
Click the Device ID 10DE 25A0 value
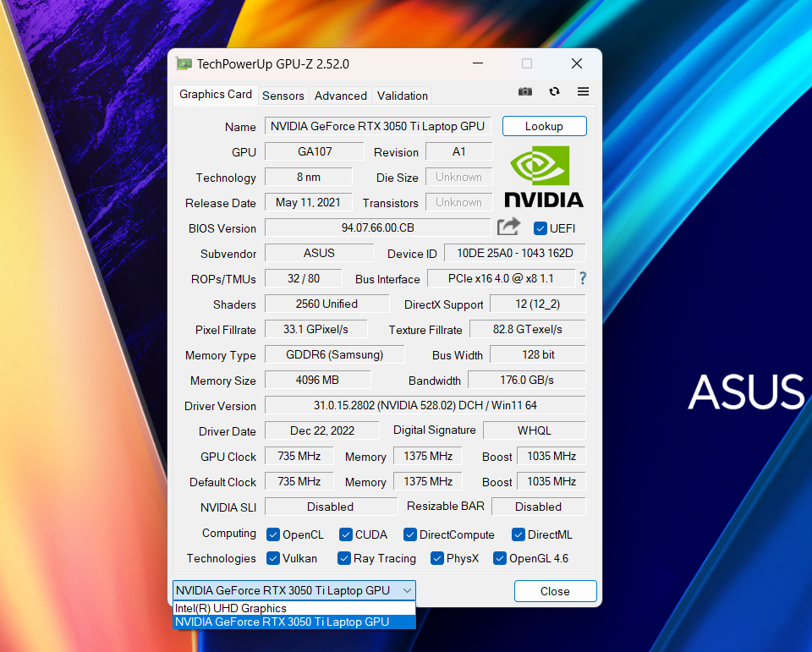pos(515,253)
